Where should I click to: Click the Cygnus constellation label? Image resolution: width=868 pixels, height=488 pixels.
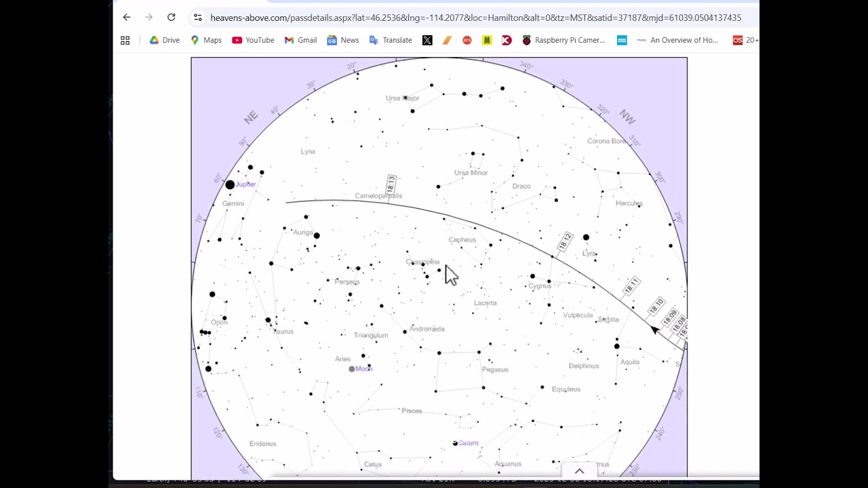pyautogui.click(x=540, y=286)
